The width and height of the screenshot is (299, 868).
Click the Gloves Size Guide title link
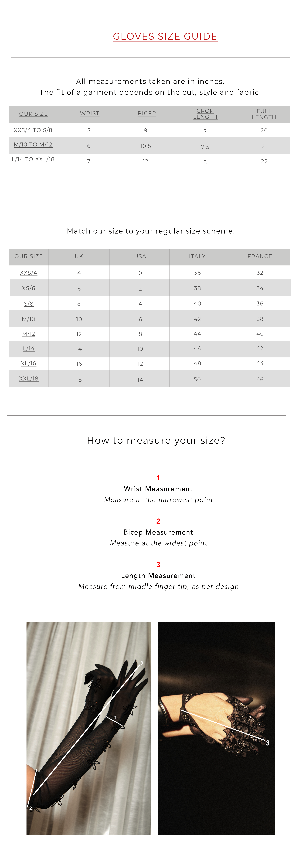[x=165, y=36]
